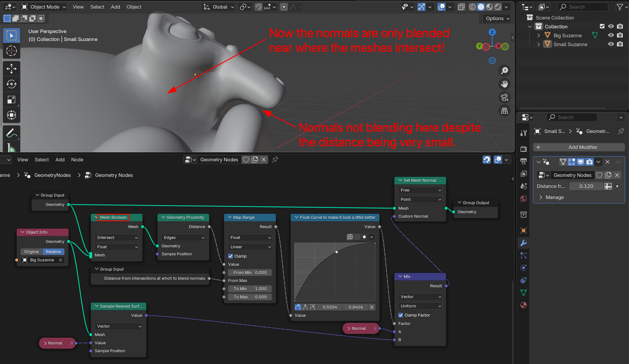The height and width of the screenshot is (364, 629).
Task: Open Mesh Boolean Intersect operation dropdown
Action: tap(117, 238)
